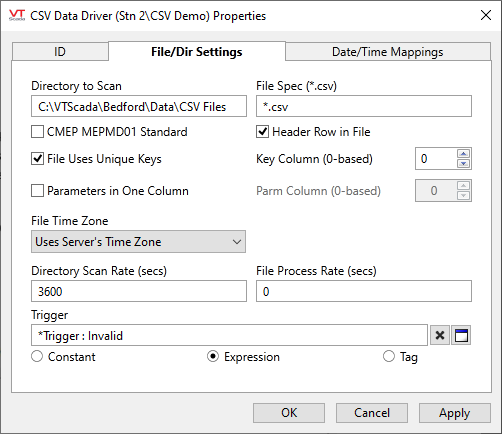
Task: Close the Properties dialog window
Action: point(486,15)
